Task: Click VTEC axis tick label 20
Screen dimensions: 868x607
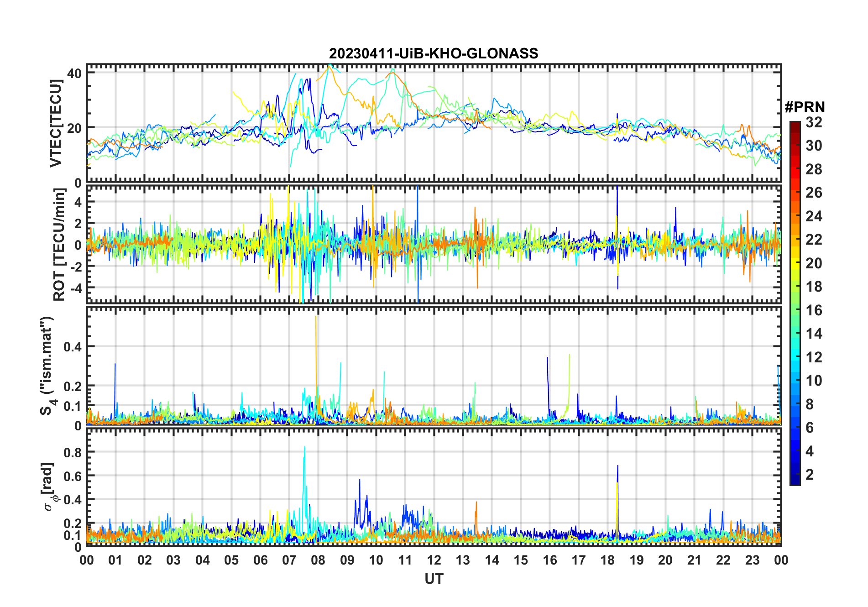Action: (74, 128)
